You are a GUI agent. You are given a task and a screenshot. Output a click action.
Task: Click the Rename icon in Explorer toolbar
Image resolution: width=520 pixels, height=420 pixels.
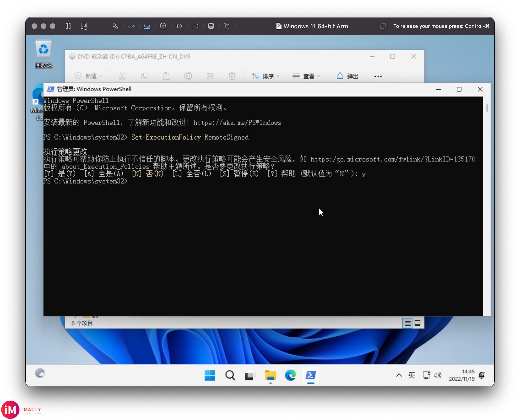point(188,76)
